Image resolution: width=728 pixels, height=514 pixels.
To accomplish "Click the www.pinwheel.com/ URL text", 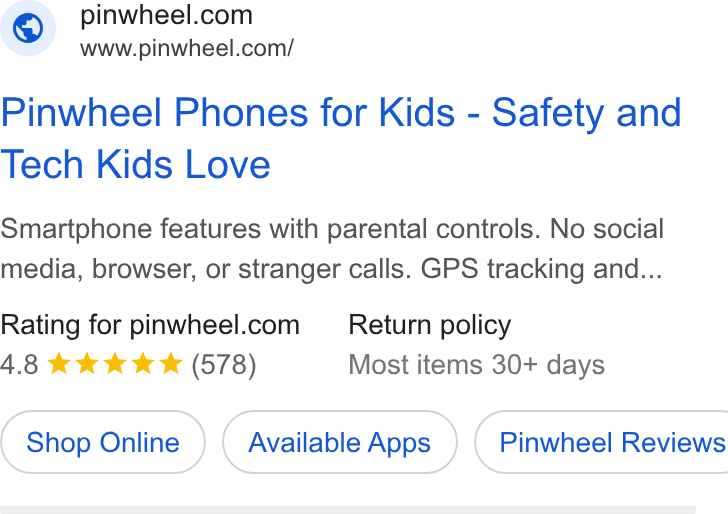I will pyautogui.click(x=187, y=48).
